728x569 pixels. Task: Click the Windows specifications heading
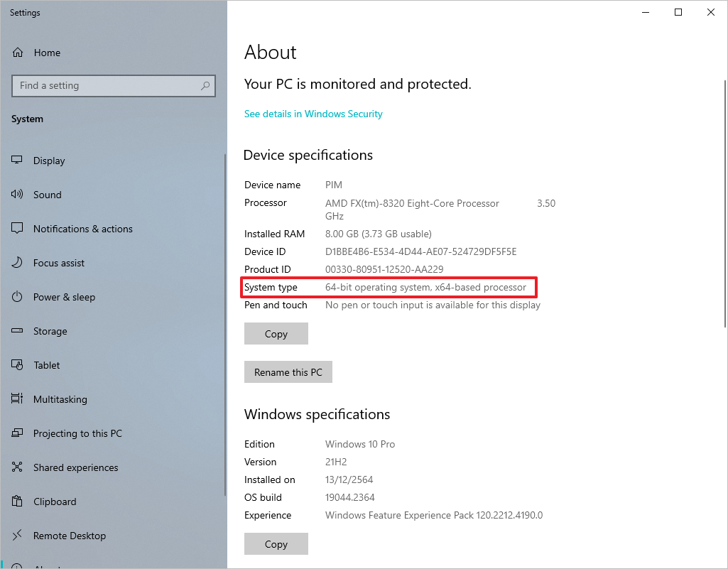point(317,414)
